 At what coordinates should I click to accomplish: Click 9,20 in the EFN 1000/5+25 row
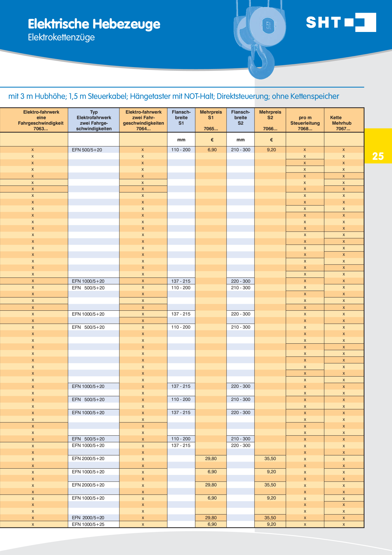(271, 524)
